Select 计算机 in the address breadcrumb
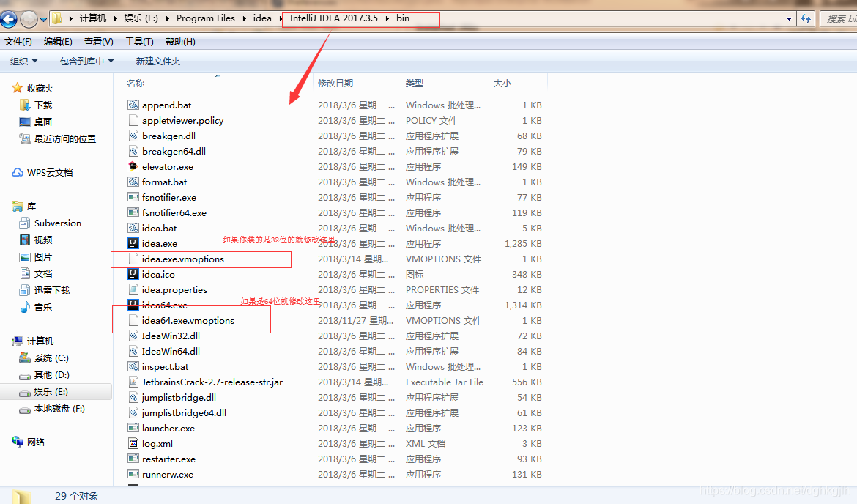 pyautogui.click(x=93, y=18)
